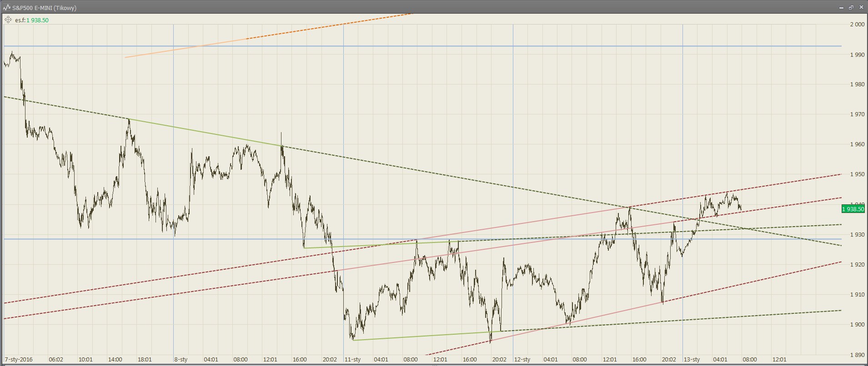Viewport: 868px width, 366px height.
Task: Click the 1 980 price axis label
Action: [857, 84]
